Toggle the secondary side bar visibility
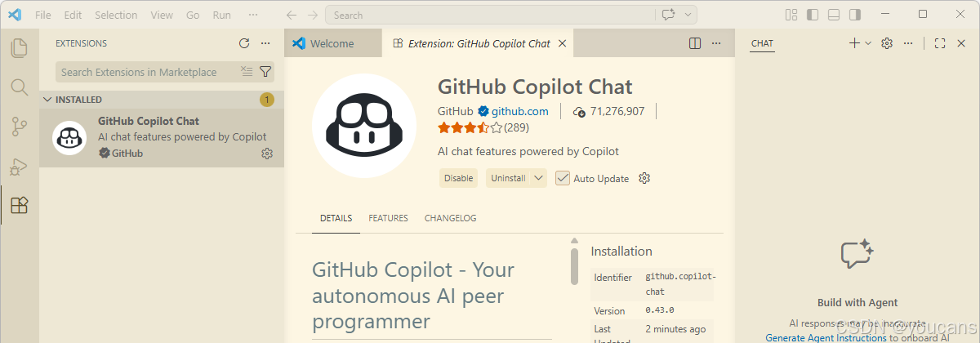Screen dimensions: 980x343 (x=854, y=15)
